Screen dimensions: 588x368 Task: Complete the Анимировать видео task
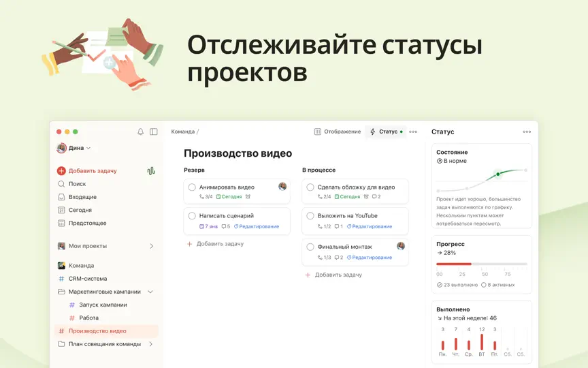192,187
